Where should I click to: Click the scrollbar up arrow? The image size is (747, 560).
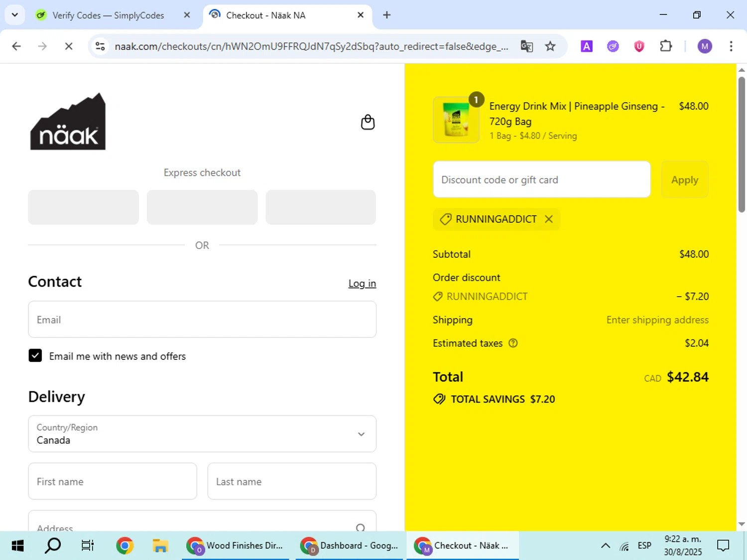742,70
